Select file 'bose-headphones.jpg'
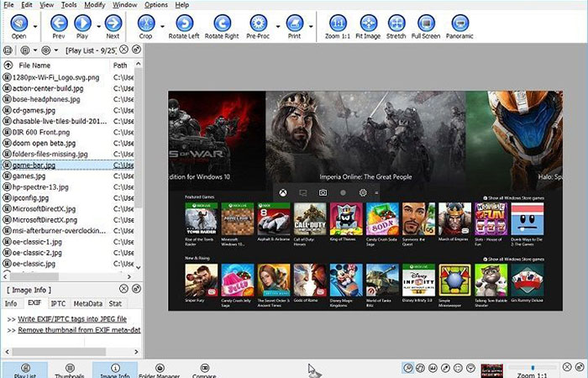 (x=46, y=99)
